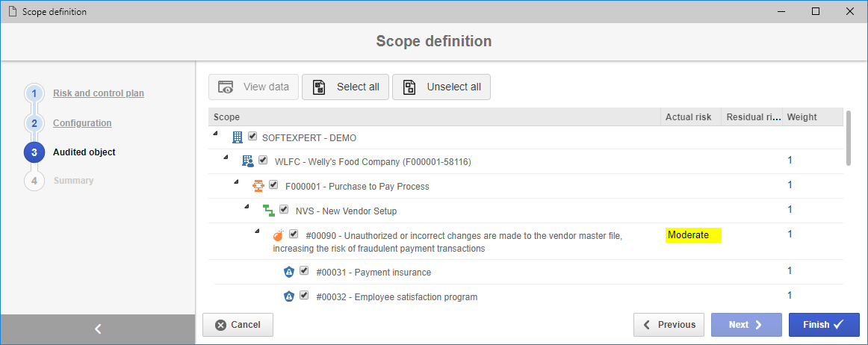The width and height of the screenshot is (868, 345).
Task: Uncheck the SOFTEXPERT - DEMO checkbox
Action: [252, 136]
